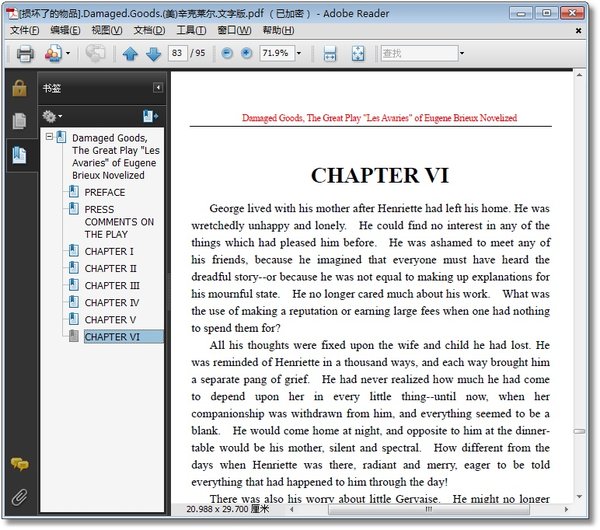Screen dimensions: 600x530
Task: Open the find options dropdown arrow
Action: click(462, 53)
